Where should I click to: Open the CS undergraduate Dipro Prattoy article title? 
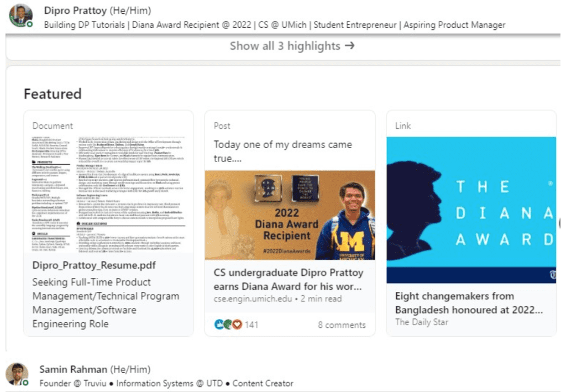(289, 280)
